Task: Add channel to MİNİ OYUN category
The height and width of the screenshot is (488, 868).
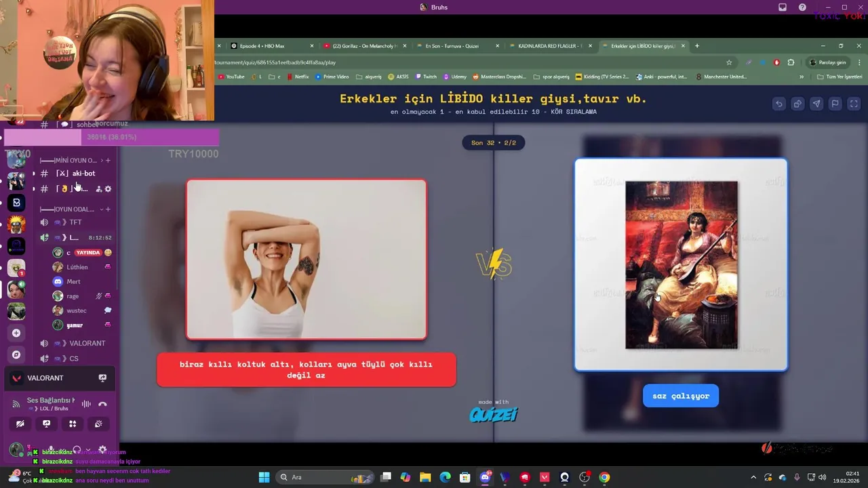Action: (108, 161)
